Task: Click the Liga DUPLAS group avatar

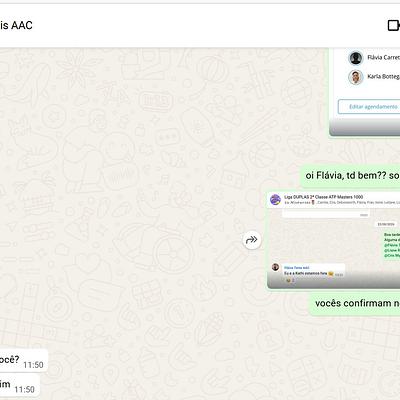Action: point(275,200)
